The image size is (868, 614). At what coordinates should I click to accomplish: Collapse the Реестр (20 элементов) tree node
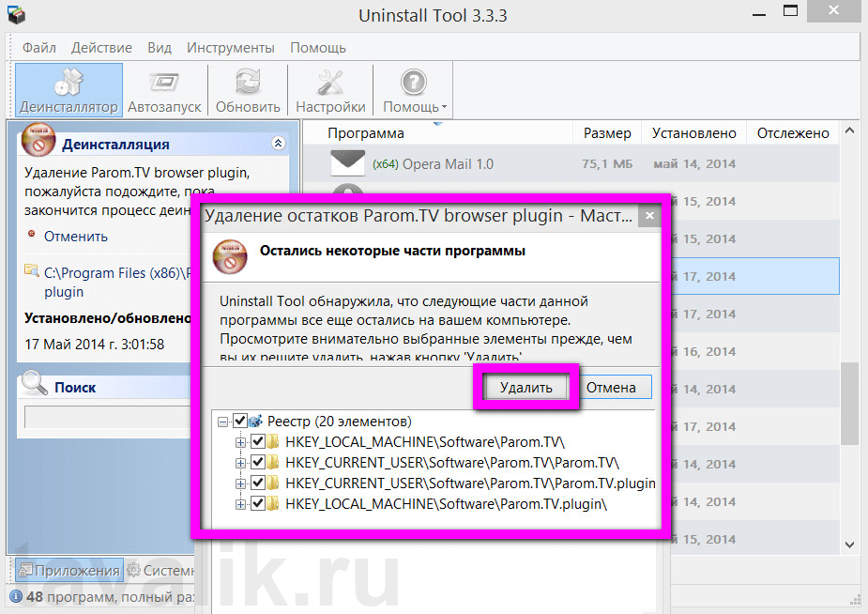(223, 422)
